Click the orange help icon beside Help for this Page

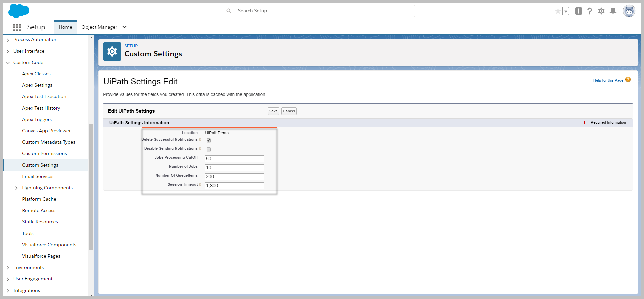point(628,80)
